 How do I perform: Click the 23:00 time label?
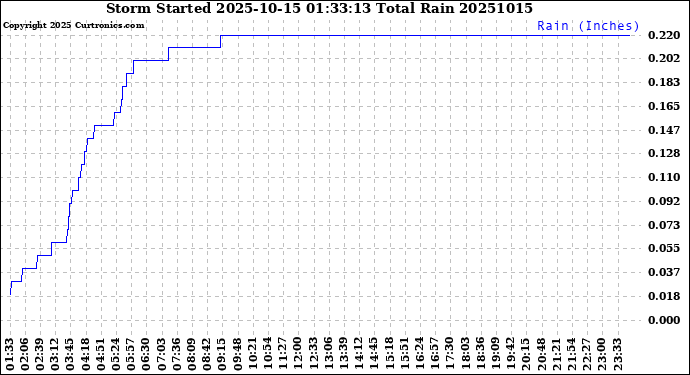[x=602, y=355]
